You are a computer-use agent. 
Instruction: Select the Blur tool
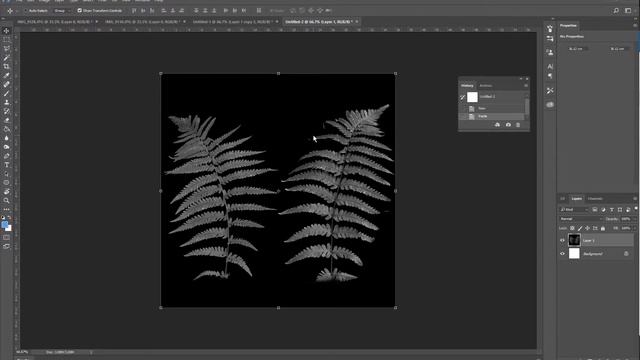(7, 138)
